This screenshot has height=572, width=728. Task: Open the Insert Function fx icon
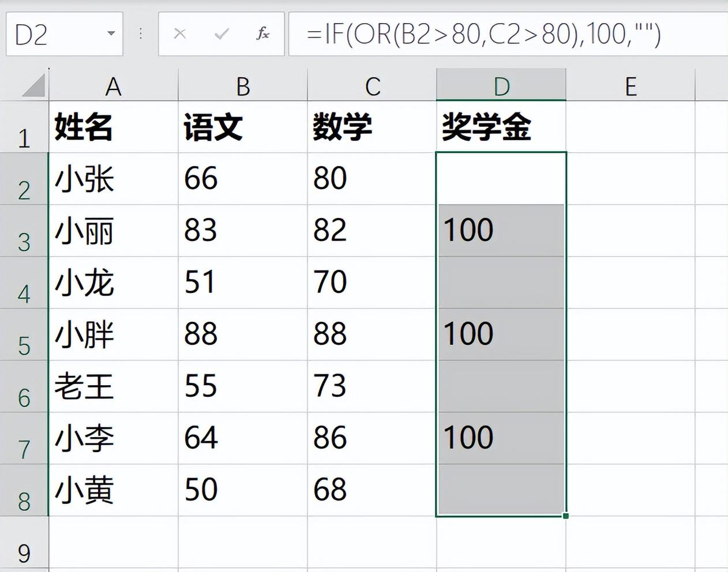click(x=262, y=34)
